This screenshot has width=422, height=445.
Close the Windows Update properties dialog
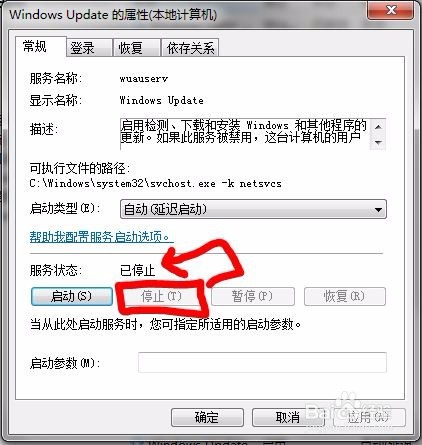tap(391, 10)
